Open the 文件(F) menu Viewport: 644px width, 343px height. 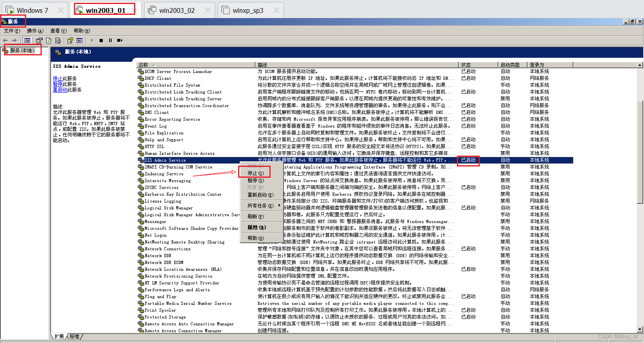[x=12, y=31]
